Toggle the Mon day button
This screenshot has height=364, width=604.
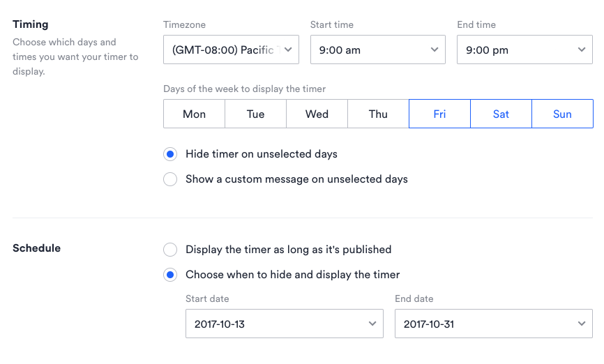(194, 114)
